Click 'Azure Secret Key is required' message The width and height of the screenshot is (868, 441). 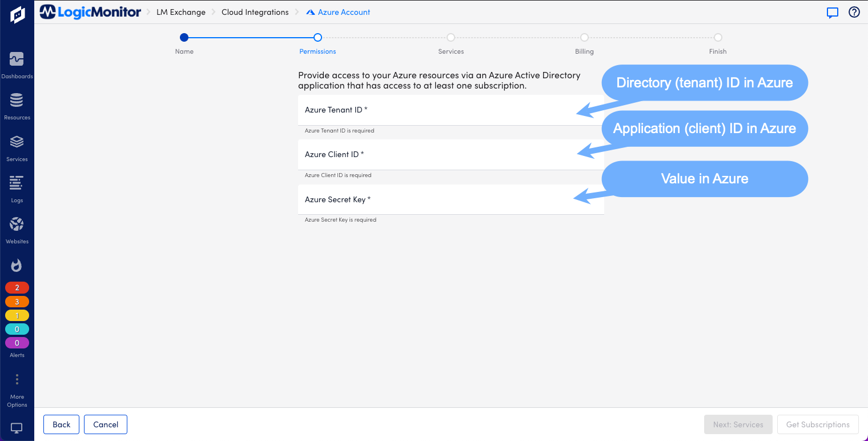340,220
